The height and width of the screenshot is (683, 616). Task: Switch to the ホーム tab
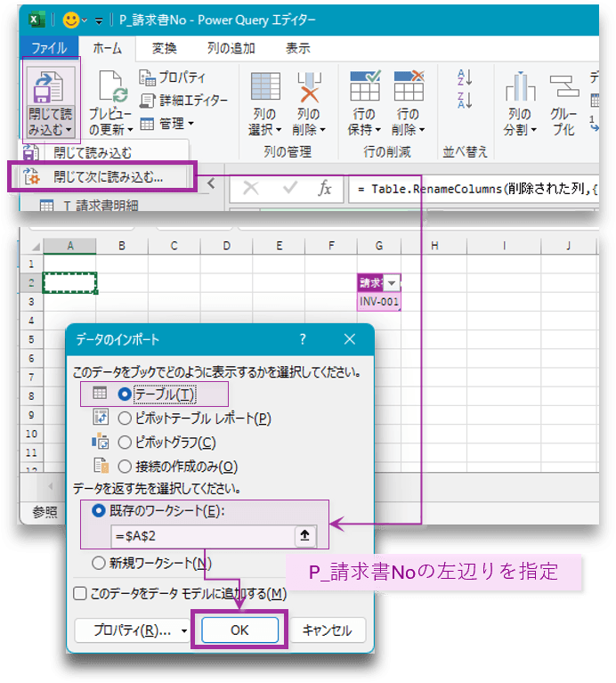point(107,48)
